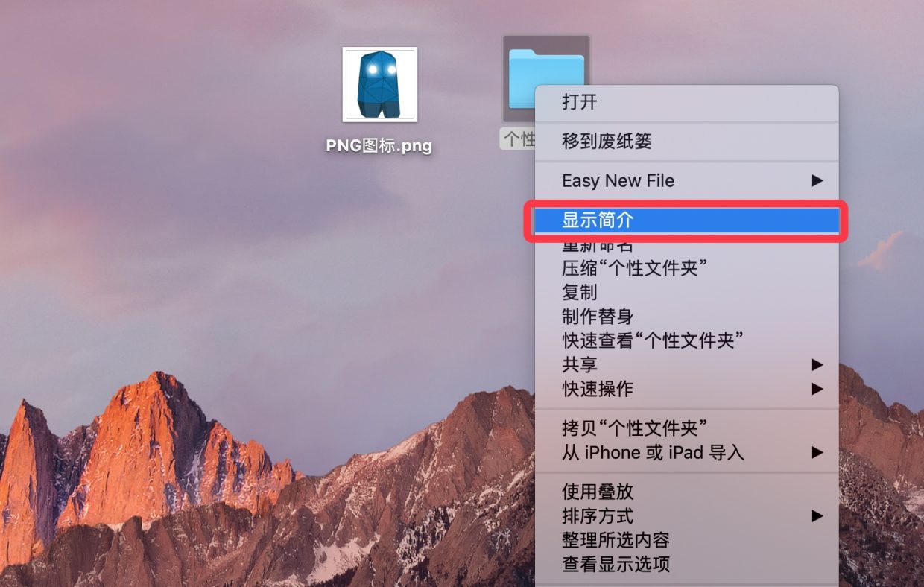This screenshot has height=587, width=924.
Task: Select 查看显示选项 menu item
Action: 686,564
